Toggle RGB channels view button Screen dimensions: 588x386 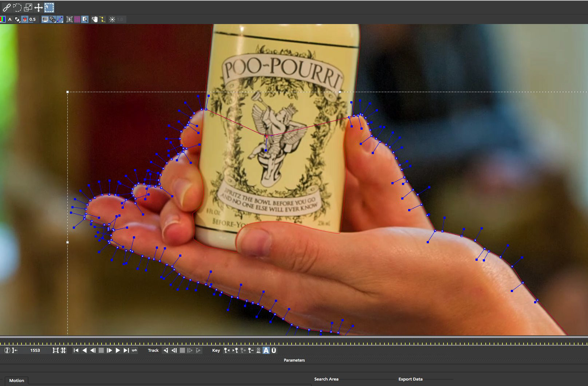(x=3, y=19)
